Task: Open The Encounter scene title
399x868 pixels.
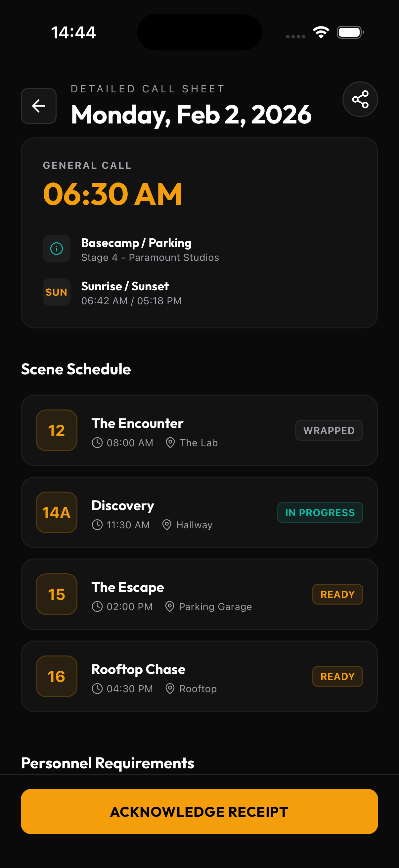Action: (x=137, y=423)
